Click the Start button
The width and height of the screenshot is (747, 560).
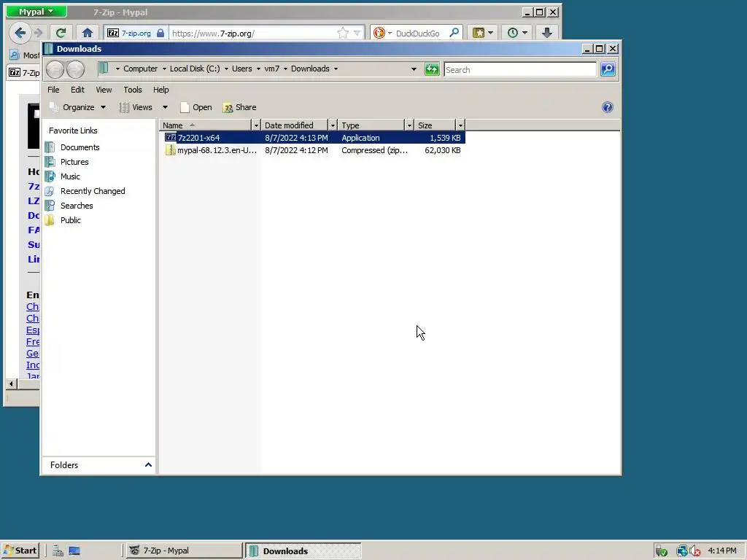pos(20,551)
